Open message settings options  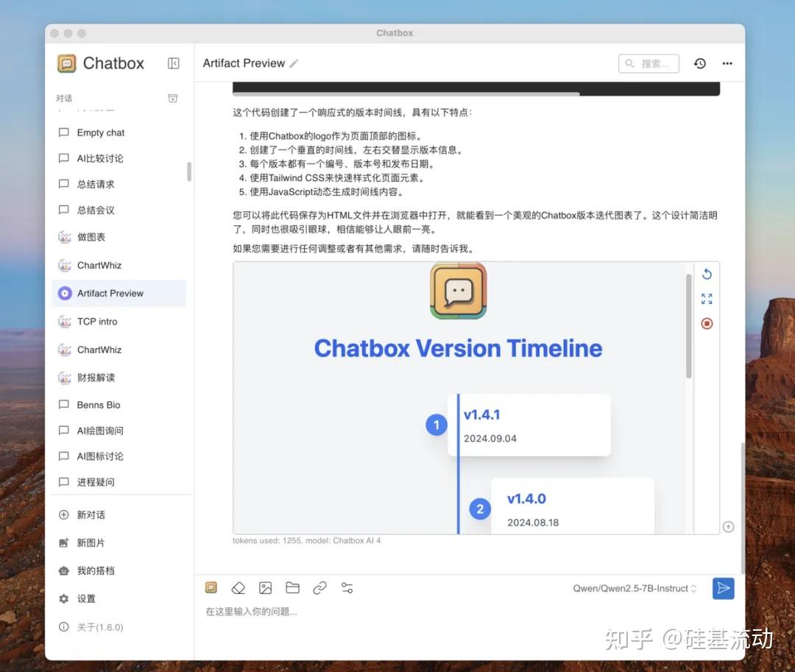coord(347,587)
